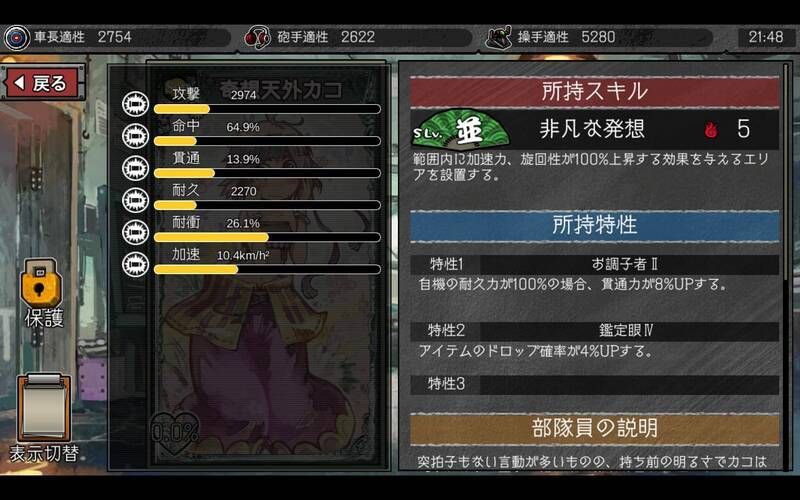Click the 操手適性 tank icon
Screen dimensions: 800x500
(498, 38)
